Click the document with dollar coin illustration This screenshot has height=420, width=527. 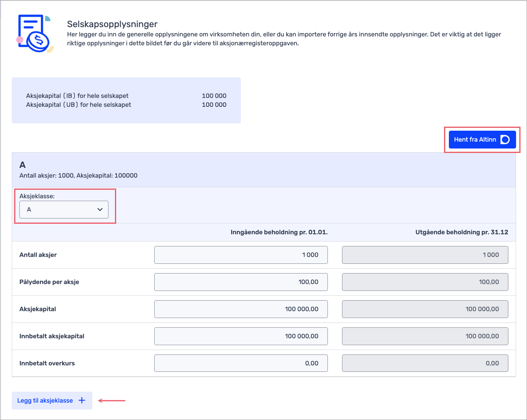35,34
